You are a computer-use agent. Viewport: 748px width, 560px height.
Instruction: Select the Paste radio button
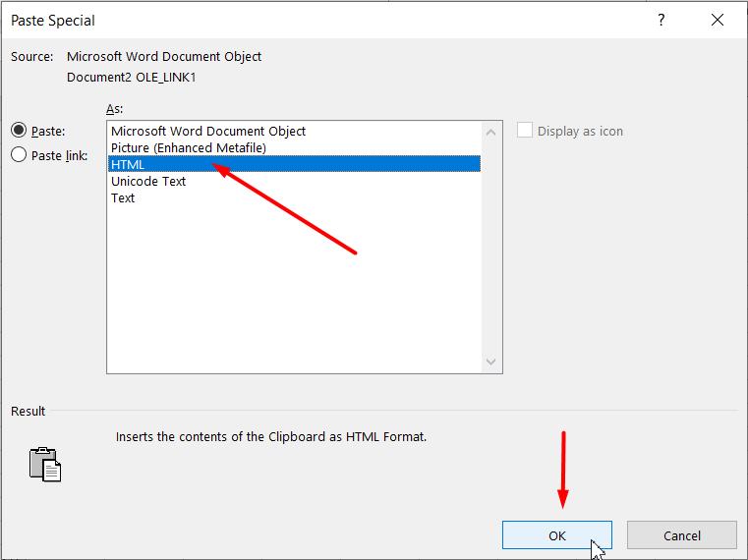(19, 131)
